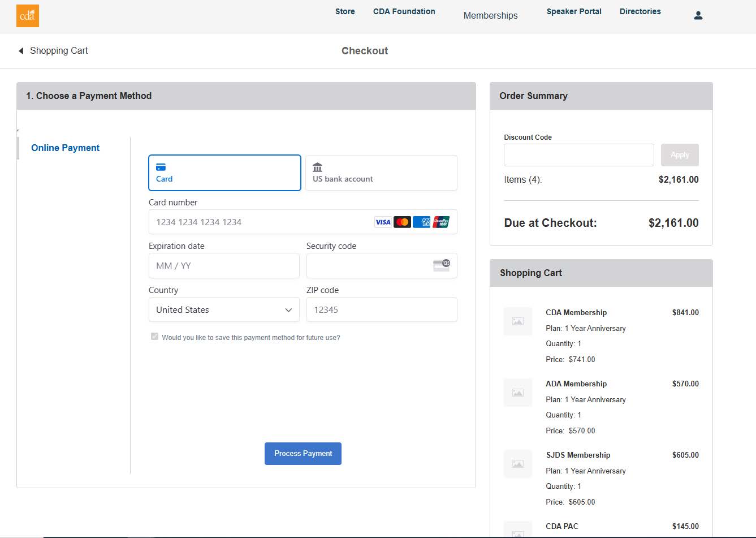Click the CDA Membership item title
Screen dimensions: 756x538
[576, 313]
